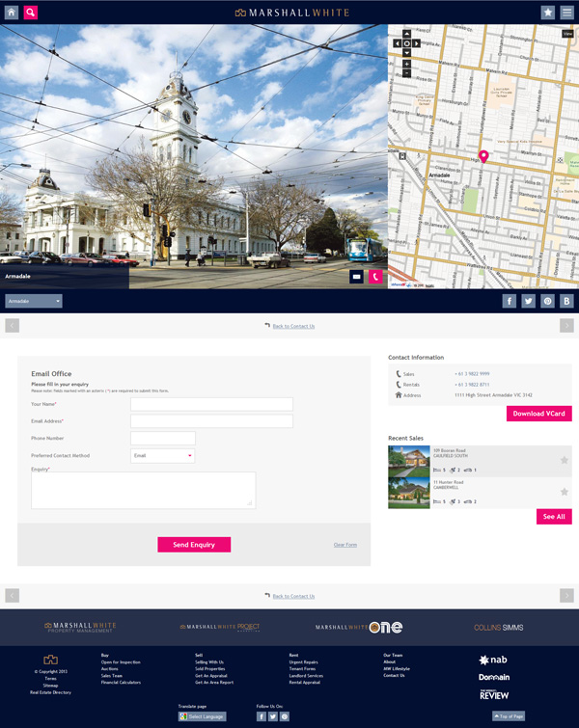
Task: Open the Collins Simms logo link
Action: point(499,628)
